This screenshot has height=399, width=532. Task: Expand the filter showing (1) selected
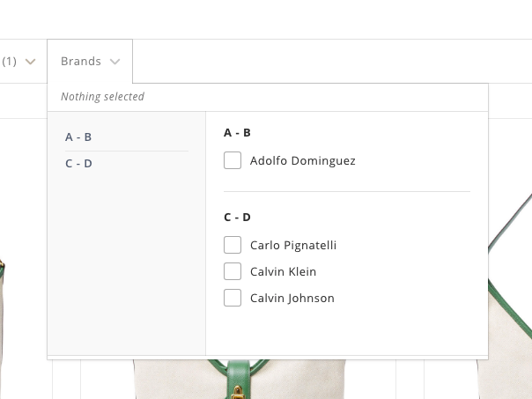click(x=10, y=62)
